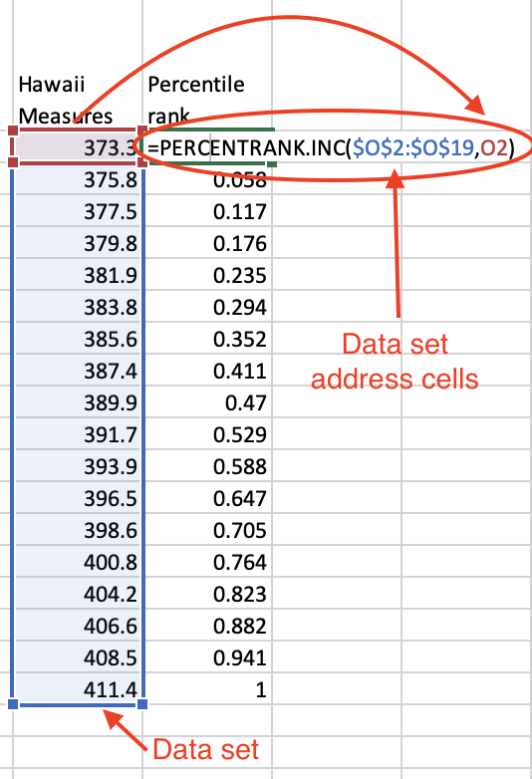Click the percentile rank 0.352

pos(207,339)
